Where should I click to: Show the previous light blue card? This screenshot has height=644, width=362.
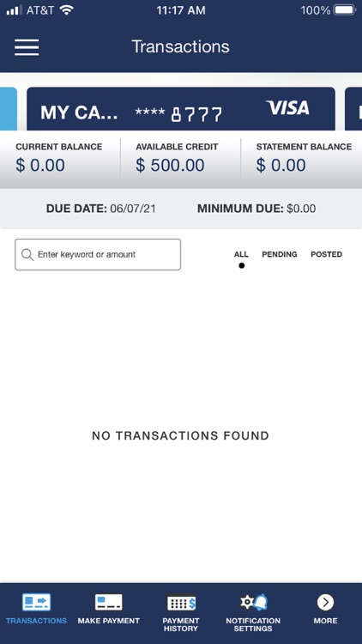click(x=9, y=109)
